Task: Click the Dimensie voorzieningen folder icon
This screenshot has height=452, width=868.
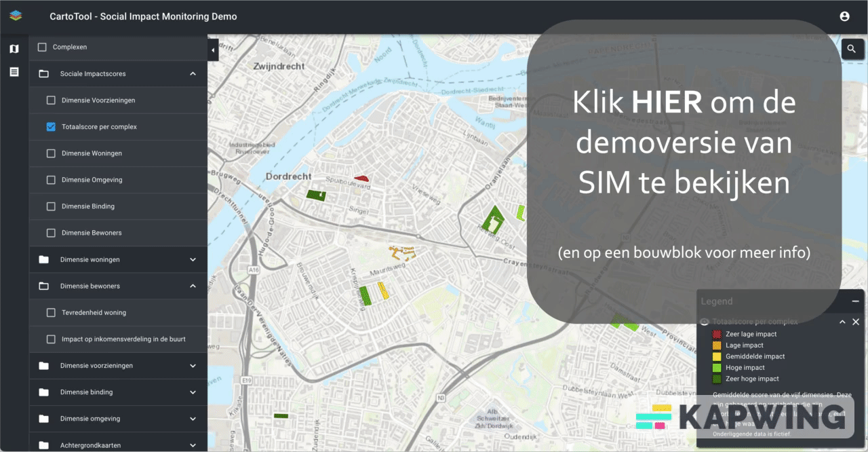Action: 44,366
